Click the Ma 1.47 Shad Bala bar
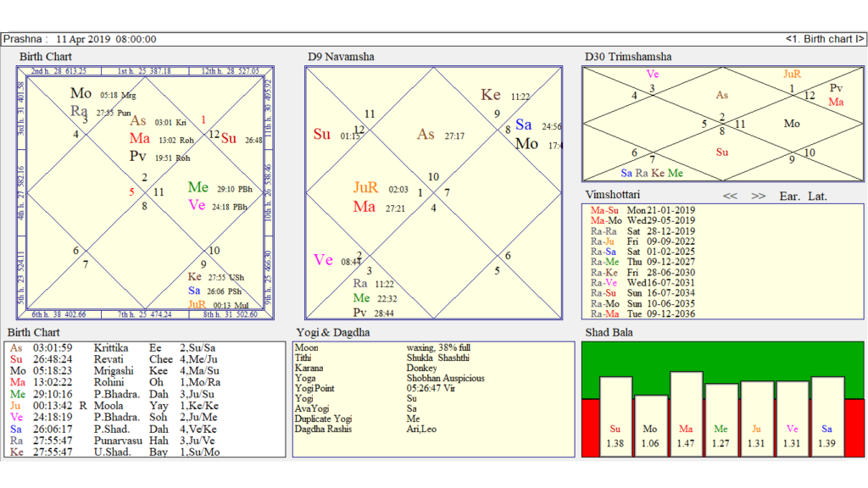Viewport: 868px width, 488px height. 686,414
